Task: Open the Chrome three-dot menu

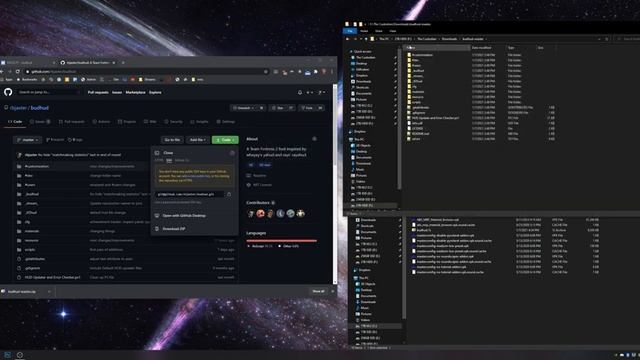Action: (x=332, y=71)
